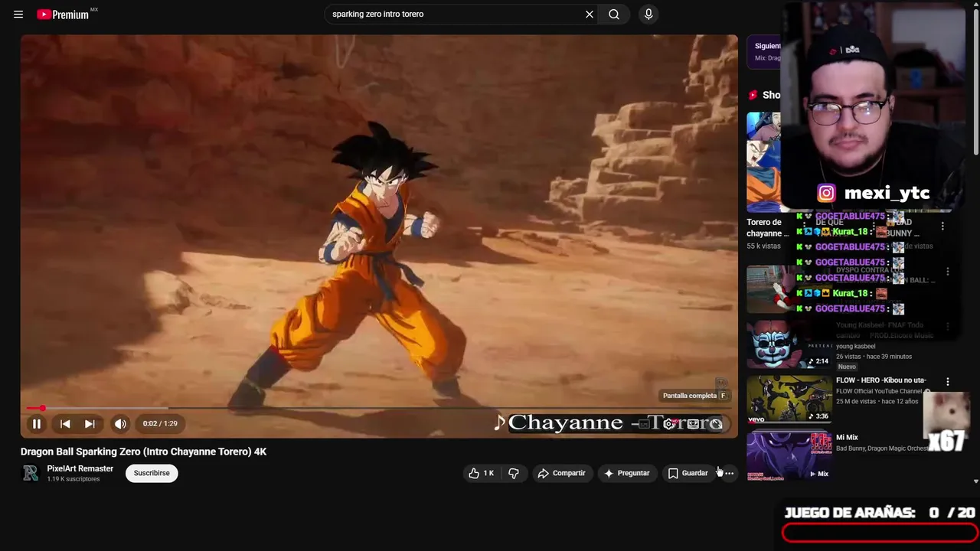
Task: Start voice search with microphone icon
Action: point(648,15)
